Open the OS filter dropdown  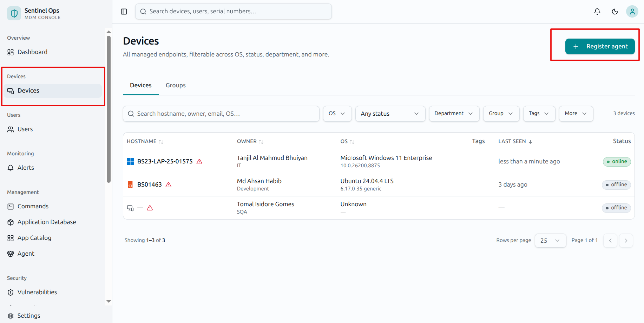pos(337,114)
